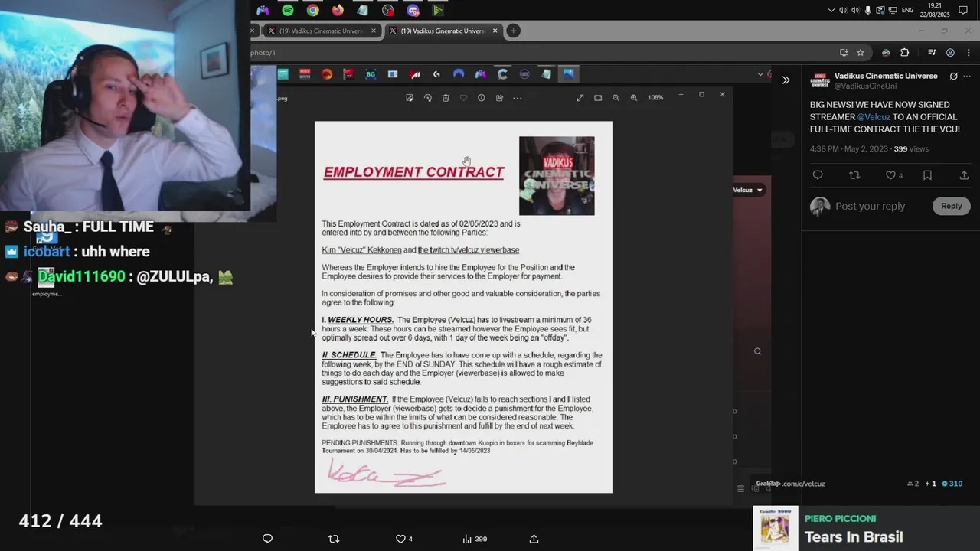Zoom out of the contract image

coord(616,98)
